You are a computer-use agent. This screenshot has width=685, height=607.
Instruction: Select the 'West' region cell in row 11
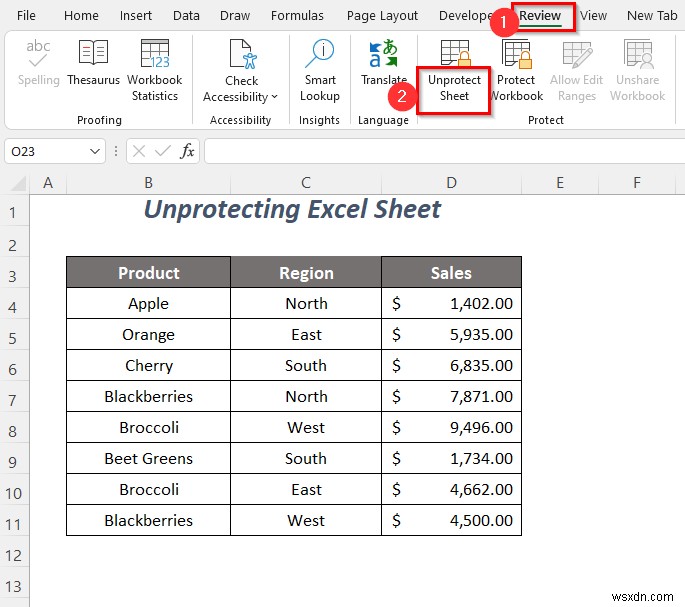(306, 520)
